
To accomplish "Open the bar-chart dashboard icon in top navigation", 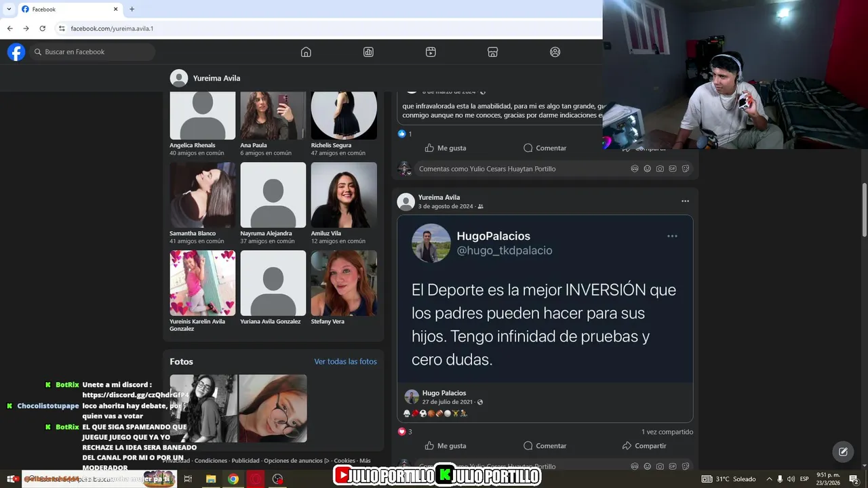I will click(368, 52).
